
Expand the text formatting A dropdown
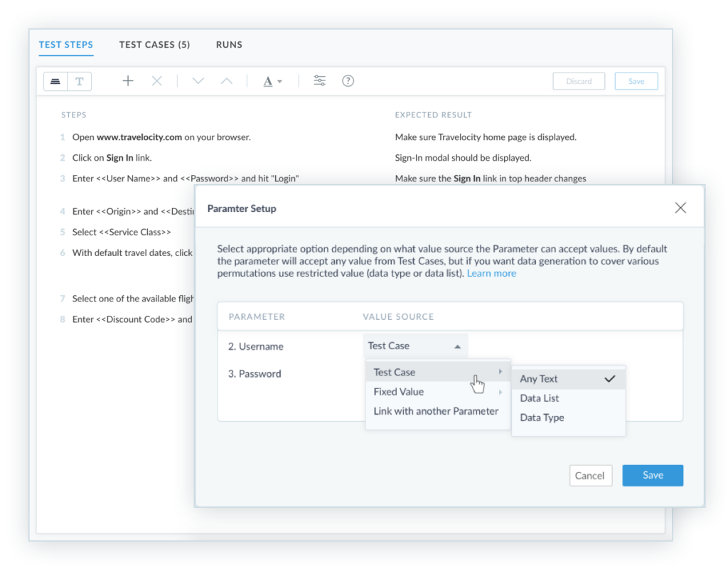point(272,80)
